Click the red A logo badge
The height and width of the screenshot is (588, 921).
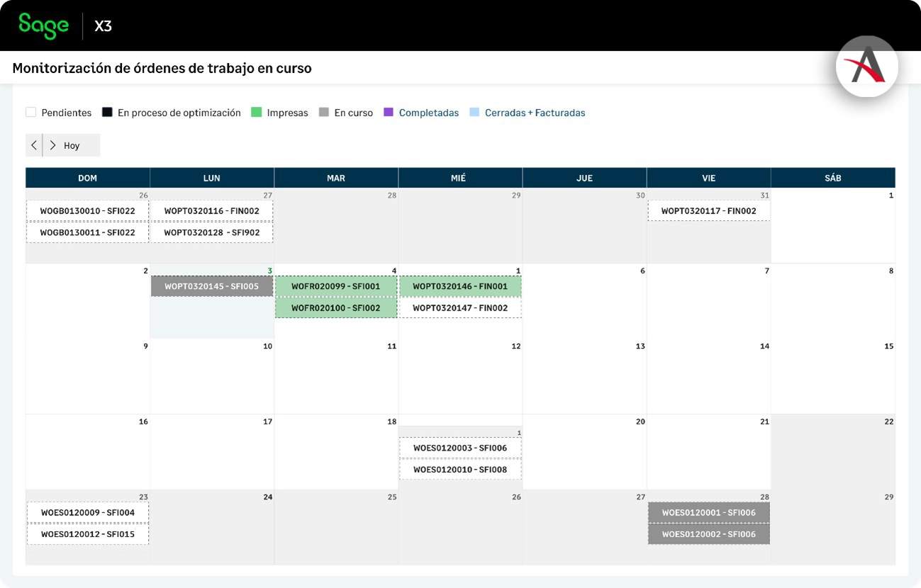point(866,67)
